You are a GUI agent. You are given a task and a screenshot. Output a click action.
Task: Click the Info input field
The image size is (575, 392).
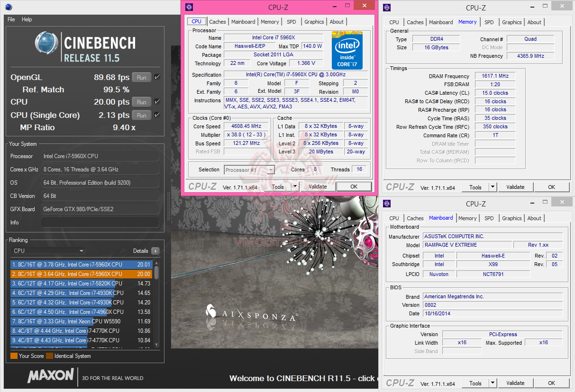click(100, 223)
